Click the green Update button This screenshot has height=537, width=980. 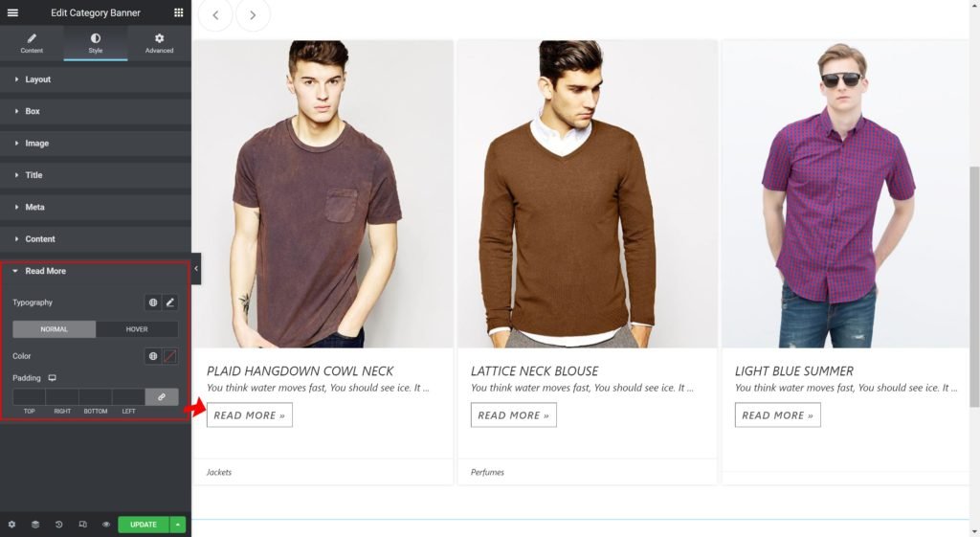point(144,525)
